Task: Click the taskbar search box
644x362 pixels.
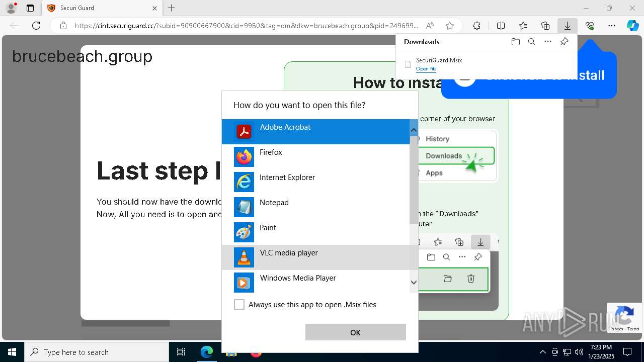Action: point(97,352)
